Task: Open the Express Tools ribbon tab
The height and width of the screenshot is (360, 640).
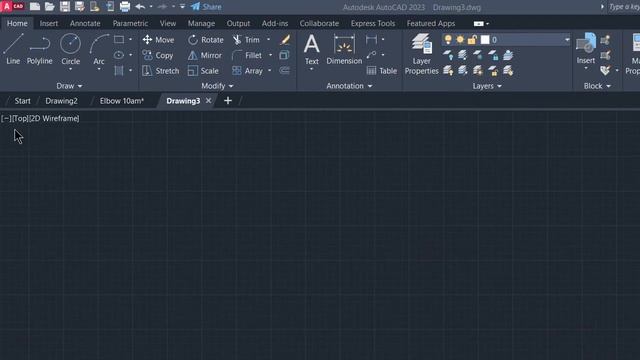Action: click(x=373, y=23)
